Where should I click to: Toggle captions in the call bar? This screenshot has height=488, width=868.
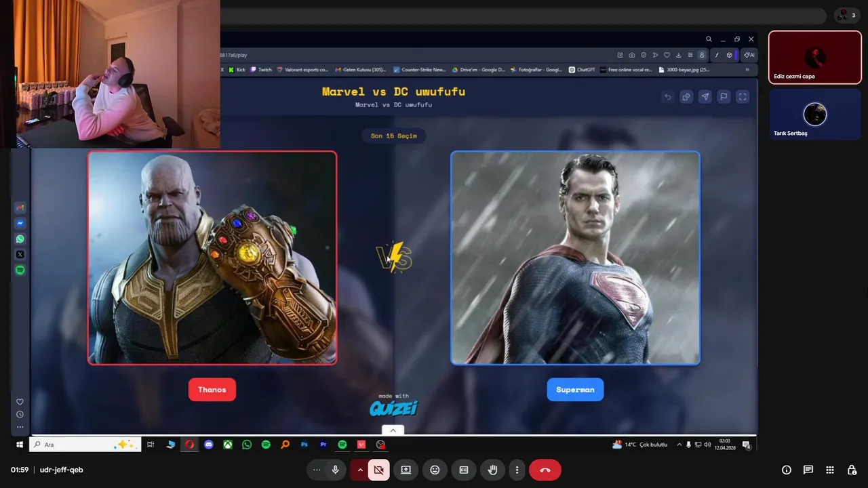coord(464,470)
